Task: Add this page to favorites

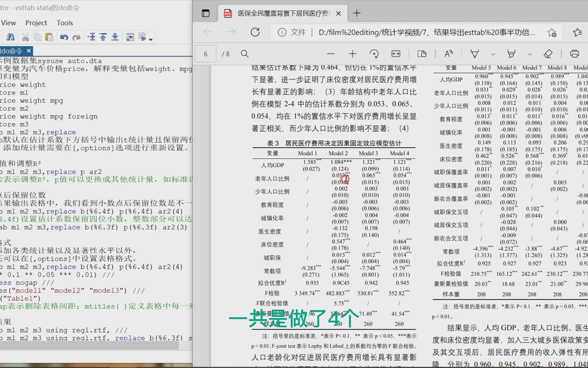Action: point(552,33)
